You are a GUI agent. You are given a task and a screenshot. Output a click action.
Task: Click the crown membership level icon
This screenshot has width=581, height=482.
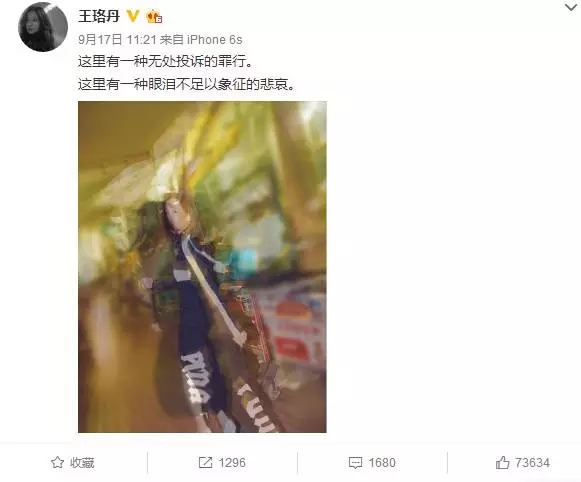(154, 17)
